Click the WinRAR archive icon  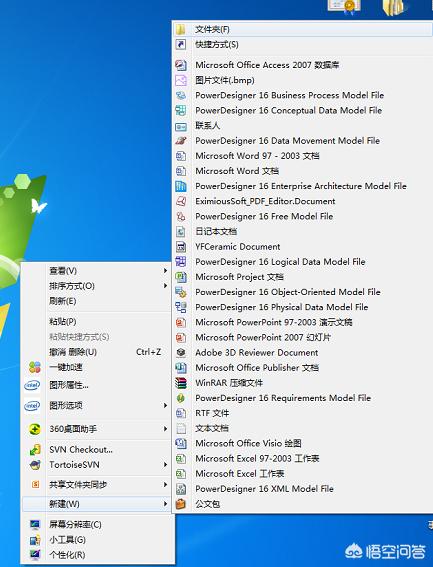coord(181,383)
